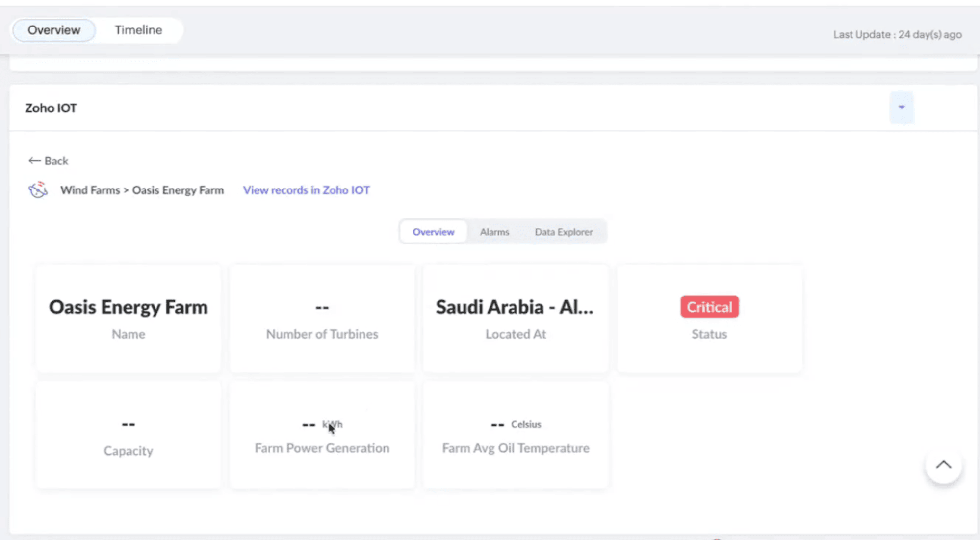Click the Number of Turbines card

click(322, 318)
